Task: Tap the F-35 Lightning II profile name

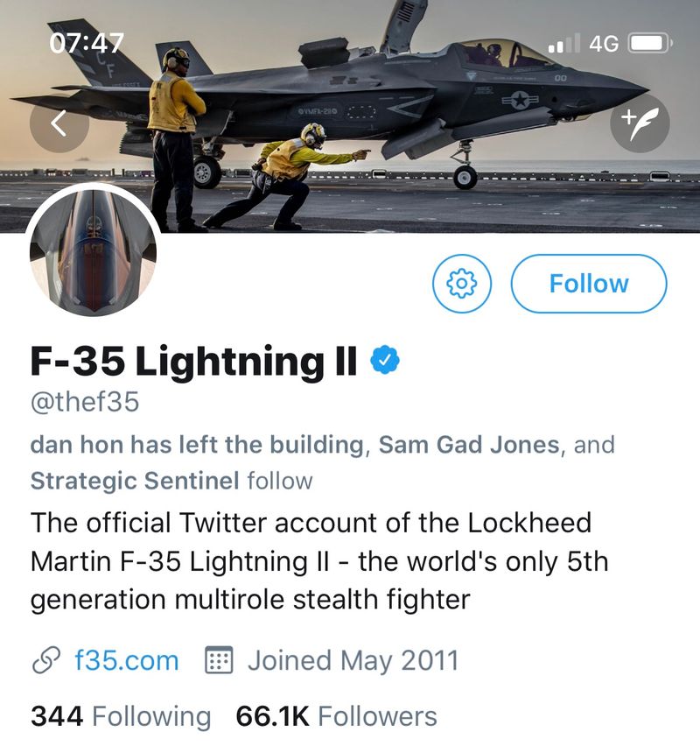Action: coord(194,361)
